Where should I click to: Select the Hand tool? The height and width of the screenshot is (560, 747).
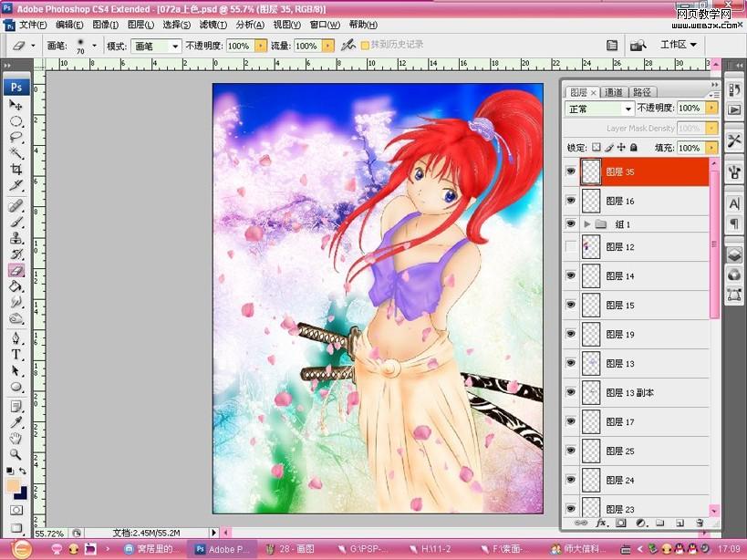(x=16, y=439)
